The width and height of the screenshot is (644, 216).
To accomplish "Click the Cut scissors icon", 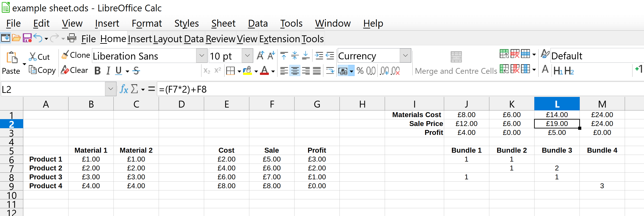I will tap(33, 57).
